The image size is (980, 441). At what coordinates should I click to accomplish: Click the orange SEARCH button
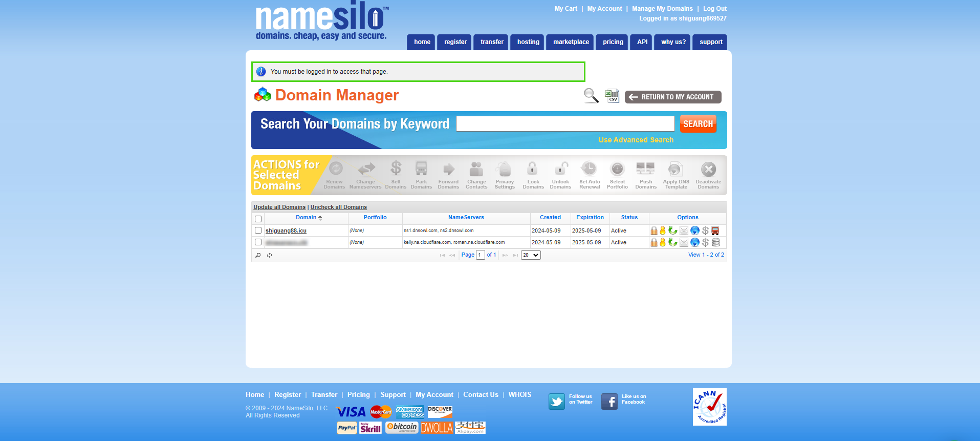[x=698, y=124]
